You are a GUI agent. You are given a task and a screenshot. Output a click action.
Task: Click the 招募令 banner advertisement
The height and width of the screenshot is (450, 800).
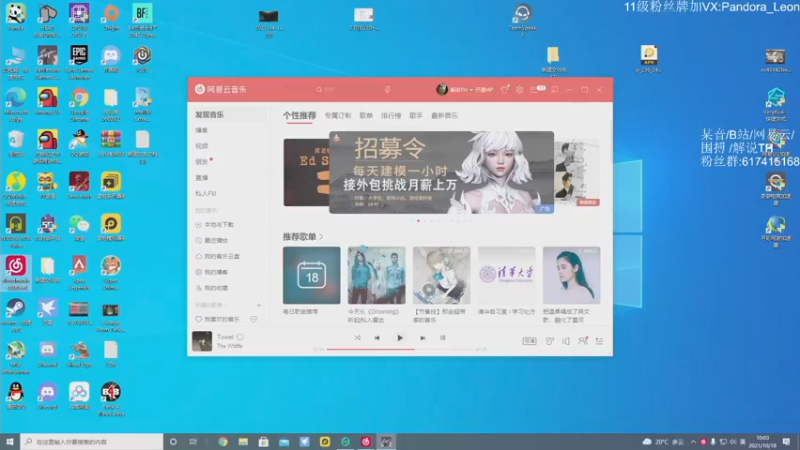click(441, 172)
